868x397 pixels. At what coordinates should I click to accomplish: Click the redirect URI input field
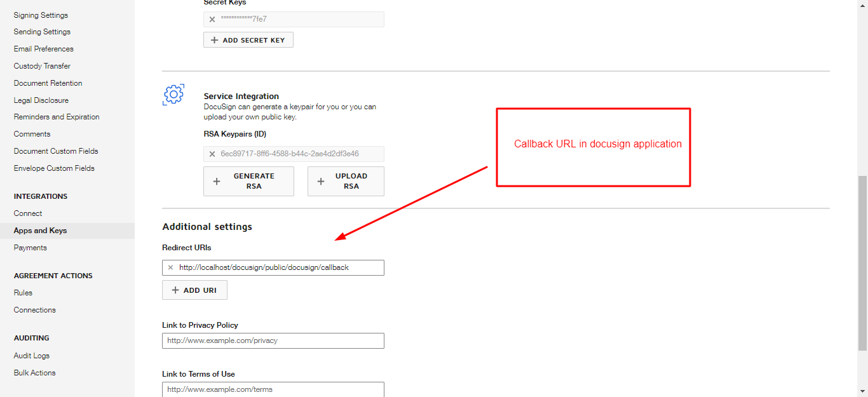pos(273,267)
